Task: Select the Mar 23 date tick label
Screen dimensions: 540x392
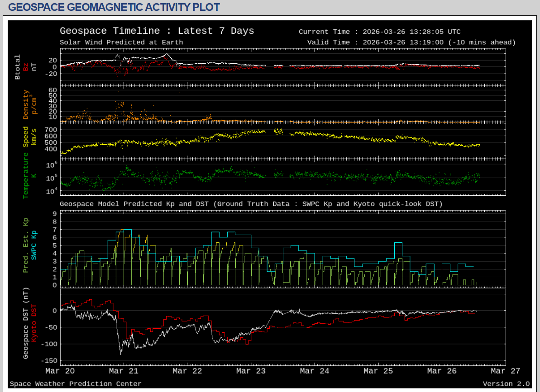Action: point(251,371)
